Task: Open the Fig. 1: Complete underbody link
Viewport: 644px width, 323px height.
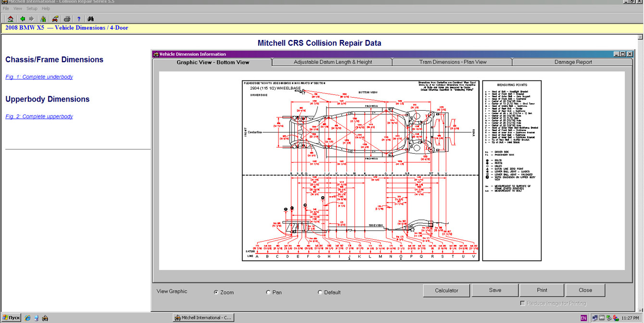Action: tap(39, 77)
